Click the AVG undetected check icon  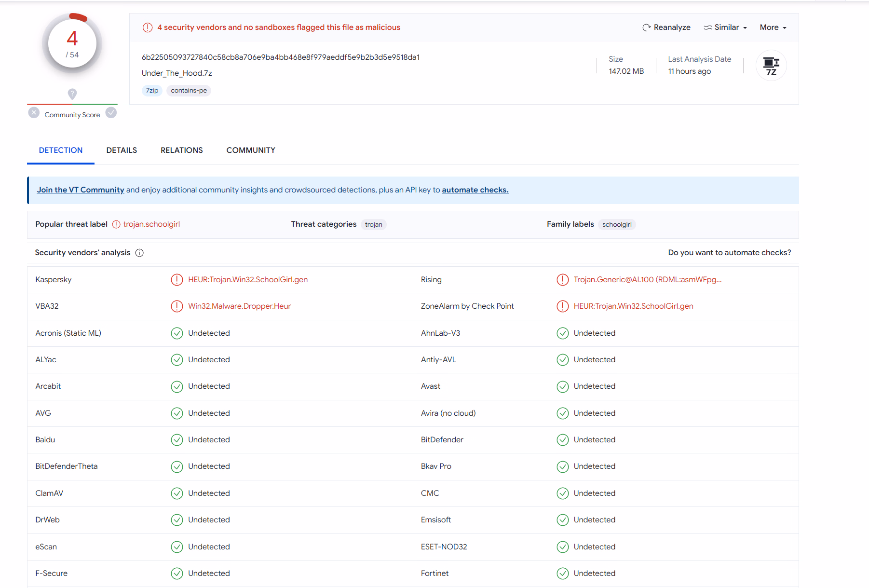(x=177, y=413)
